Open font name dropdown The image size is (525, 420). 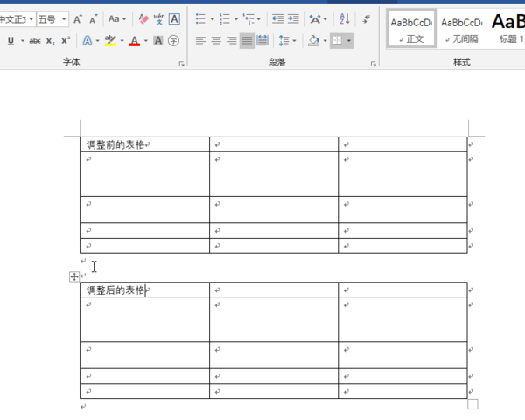tap(31, 19)
